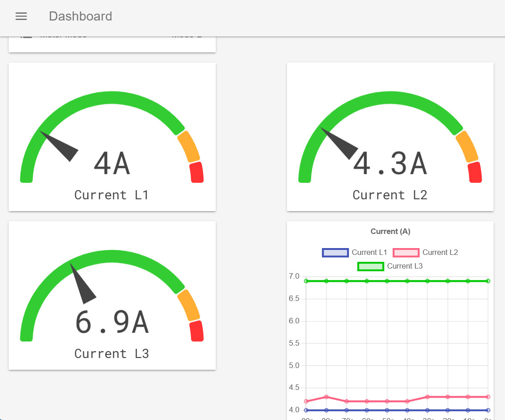This screenshot has width=505, height=420.
Task: Click the rightmost green Current L3 data point
Action: click(488, 281)
